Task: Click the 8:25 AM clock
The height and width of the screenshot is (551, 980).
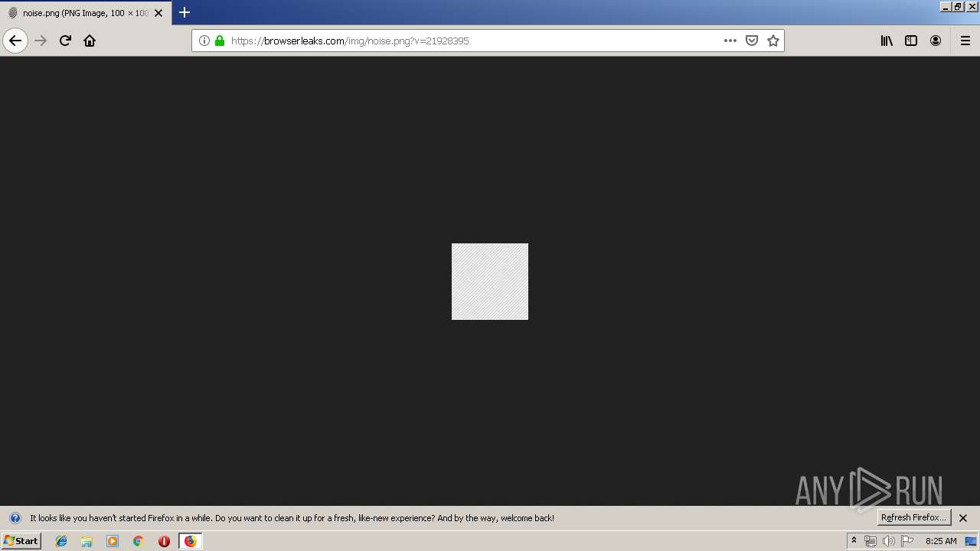Action: 941,541
